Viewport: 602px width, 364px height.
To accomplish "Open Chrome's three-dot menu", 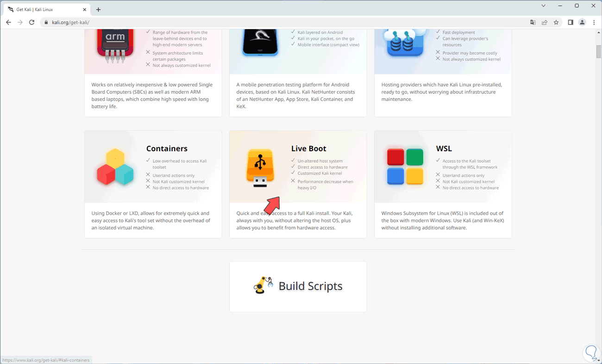I will pyautogui.click(x=594, y=22).
